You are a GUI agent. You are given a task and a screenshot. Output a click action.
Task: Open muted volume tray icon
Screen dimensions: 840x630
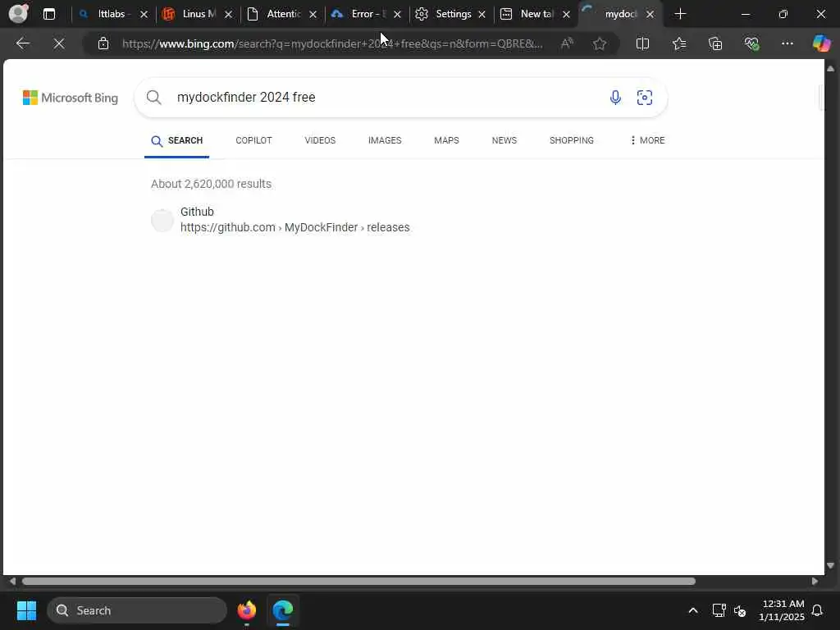coord(740,610)
